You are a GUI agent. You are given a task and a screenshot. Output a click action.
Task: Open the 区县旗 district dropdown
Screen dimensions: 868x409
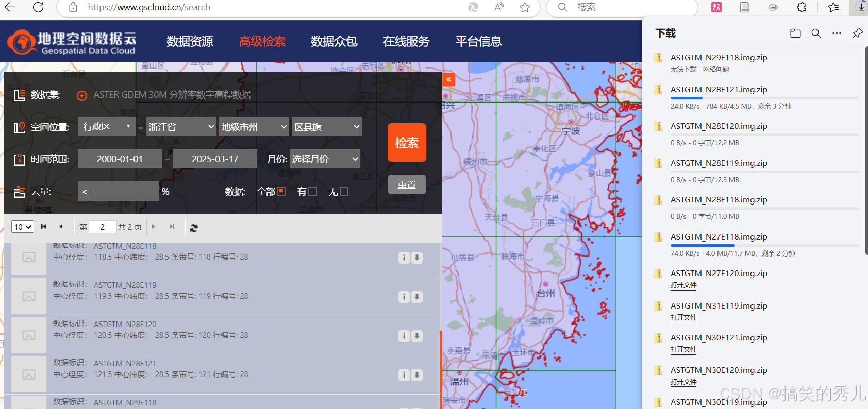pos(327,127)
